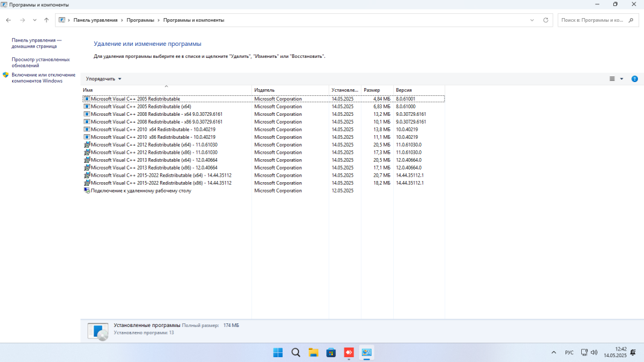
Task: Select 'Программы и компоненты' breadcrumb
Action: point(193,20)
